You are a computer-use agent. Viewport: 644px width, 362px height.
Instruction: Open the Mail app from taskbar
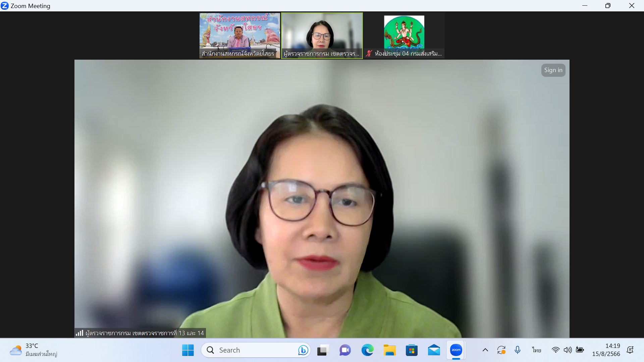pos(434,350)
